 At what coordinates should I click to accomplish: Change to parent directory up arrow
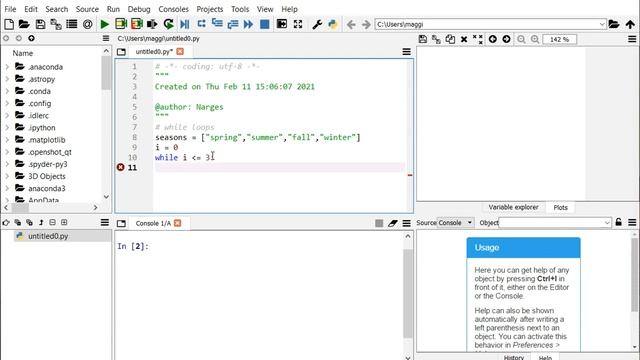630,24
